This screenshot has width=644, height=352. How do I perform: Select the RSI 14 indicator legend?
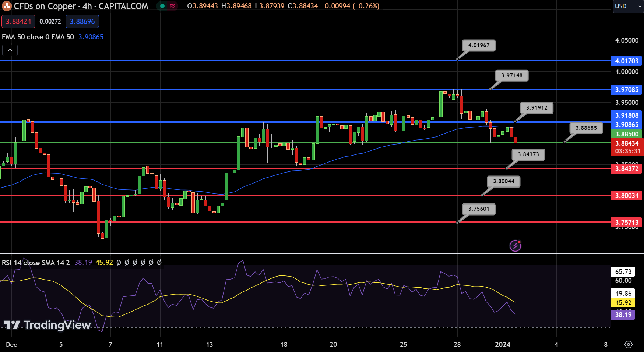[36, 263]
